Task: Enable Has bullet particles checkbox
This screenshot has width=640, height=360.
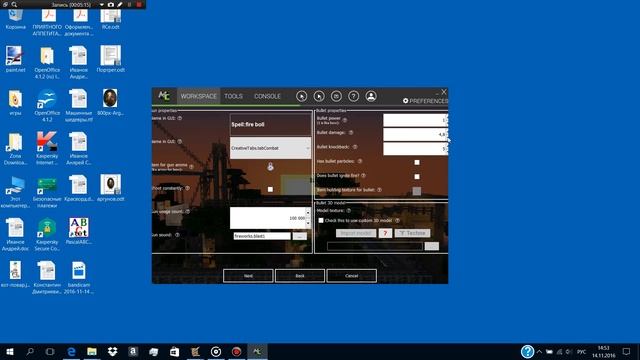Action: click(417, 162)
